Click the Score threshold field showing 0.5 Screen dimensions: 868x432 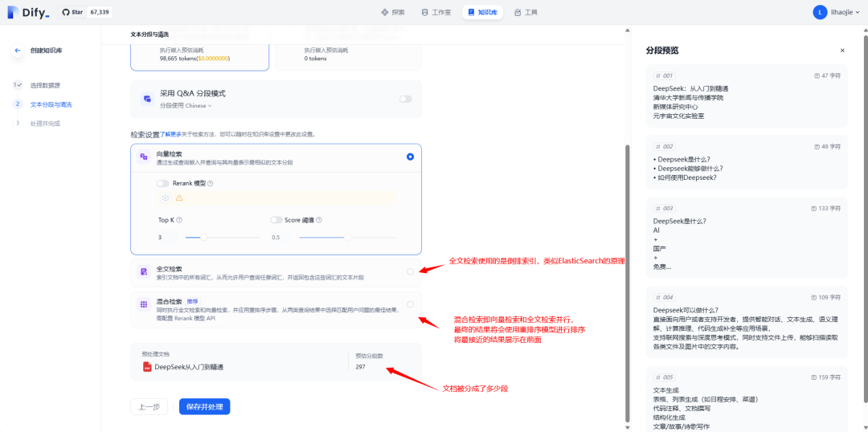pyautogui.click(x=282, y=238)
